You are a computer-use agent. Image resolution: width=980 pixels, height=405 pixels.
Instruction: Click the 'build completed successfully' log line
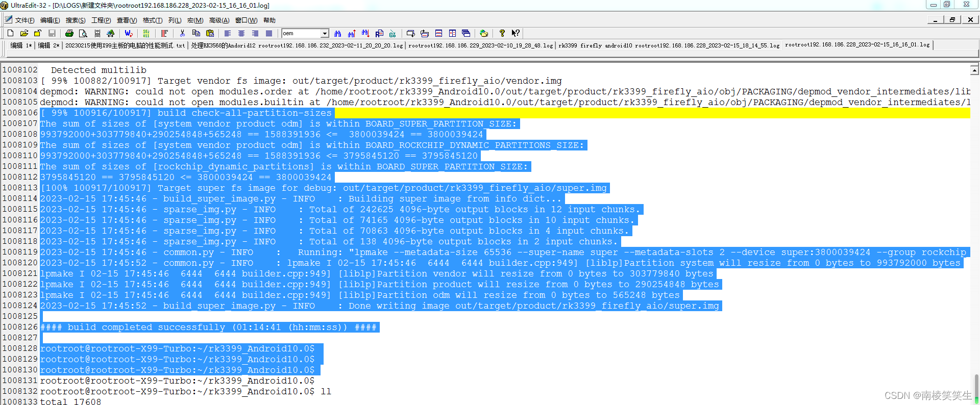click(x=209, y=327)
